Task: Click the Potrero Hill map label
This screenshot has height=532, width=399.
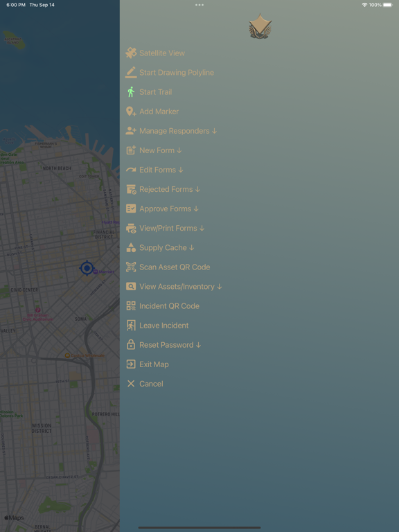Action: click(105, 414)
